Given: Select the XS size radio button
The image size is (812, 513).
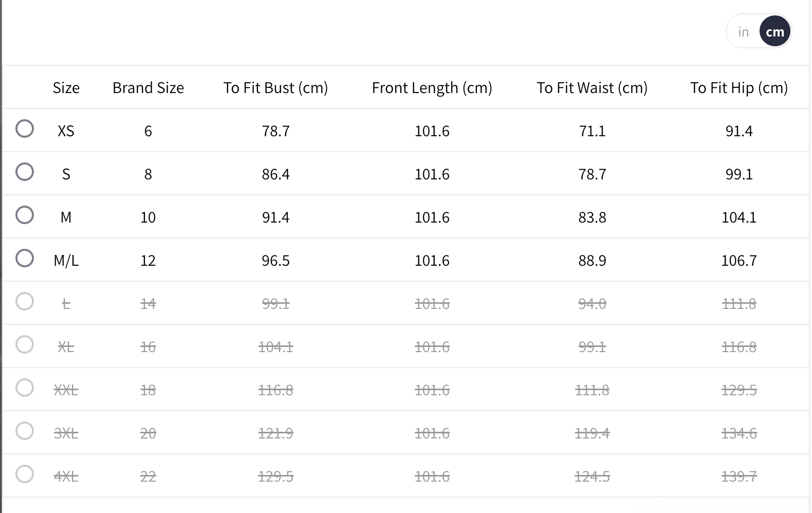Looking at the screenshot, I should (x=25, y=129).
